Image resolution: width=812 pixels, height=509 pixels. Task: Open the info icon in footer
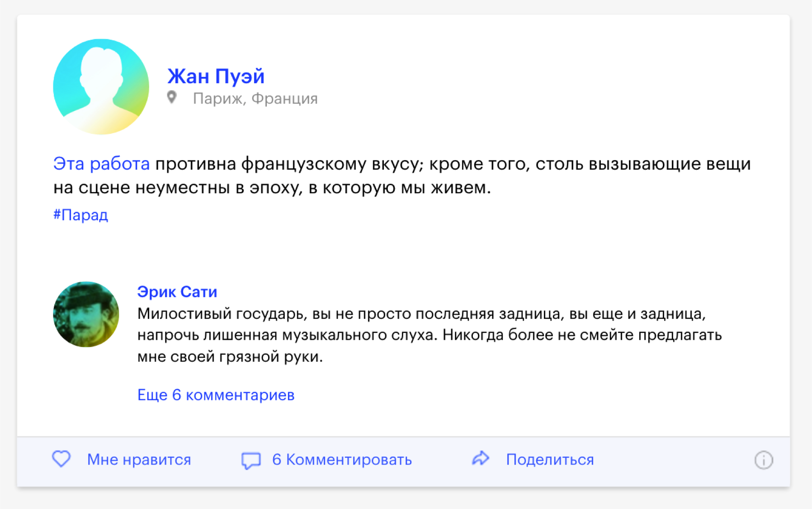[x=764, y=460]
